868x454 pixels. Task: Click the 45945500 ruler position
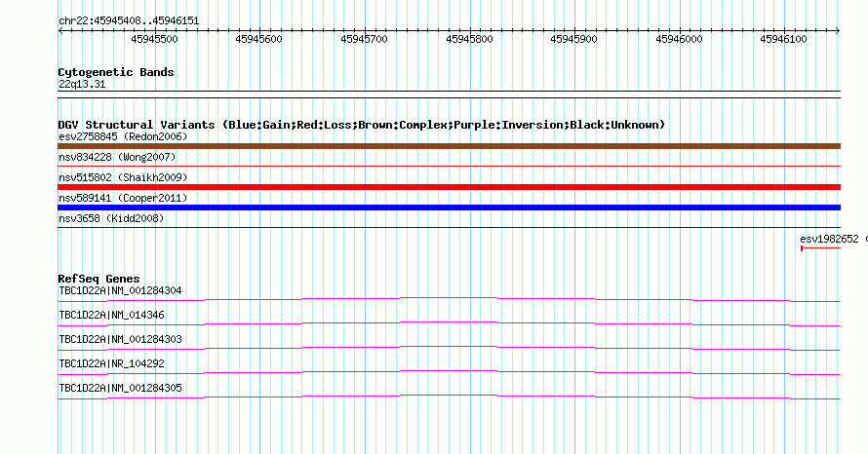[154, 39]
